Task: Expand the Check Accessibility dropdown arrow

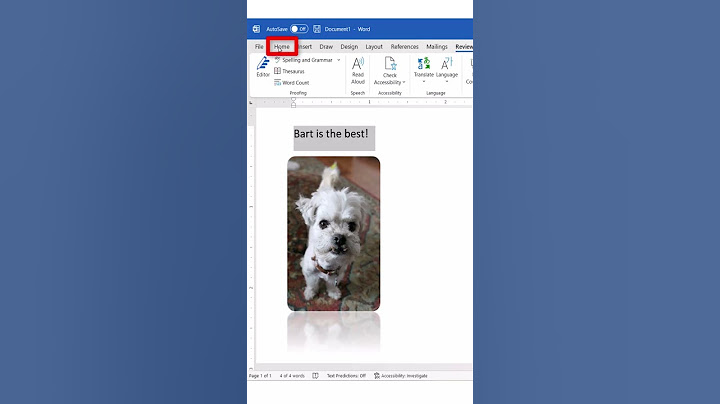Action: (x=404, y=83)
